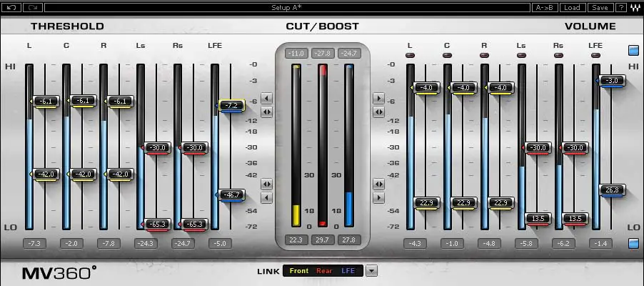Grab Threshold Ls high handle at -30.0
The image size is (644, 286).
point(157,148)
